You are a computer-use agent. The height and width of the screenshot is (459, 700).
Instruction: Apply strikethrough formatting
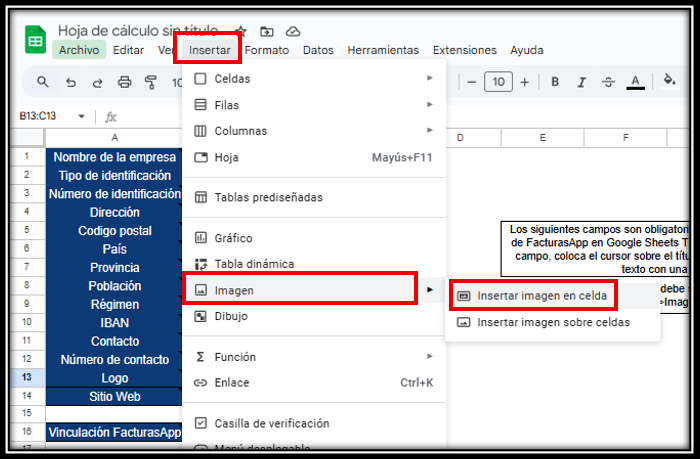[608, 82]
